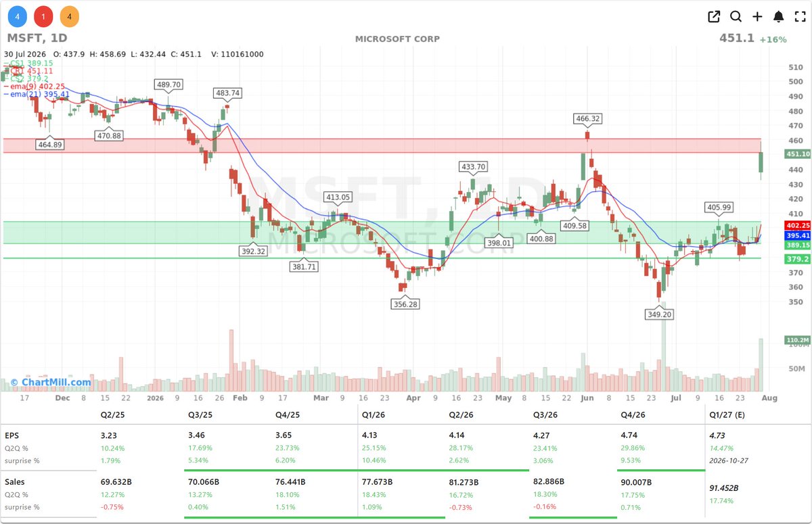Click the +16% price change indicator
The height and width of the screenshot is (524, 812).
pyautogui.click(x=773, y=39)
